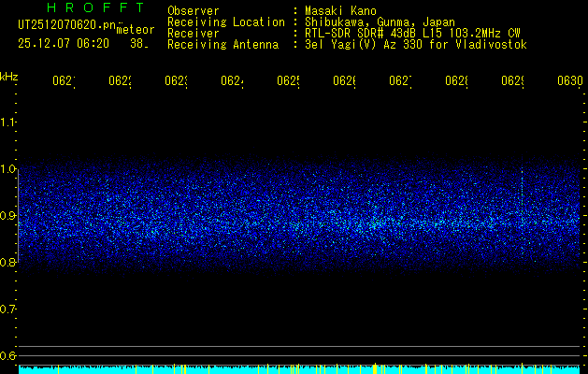
Task: Click the 1.0 frequency axis label
Action: tap(7, 169)
